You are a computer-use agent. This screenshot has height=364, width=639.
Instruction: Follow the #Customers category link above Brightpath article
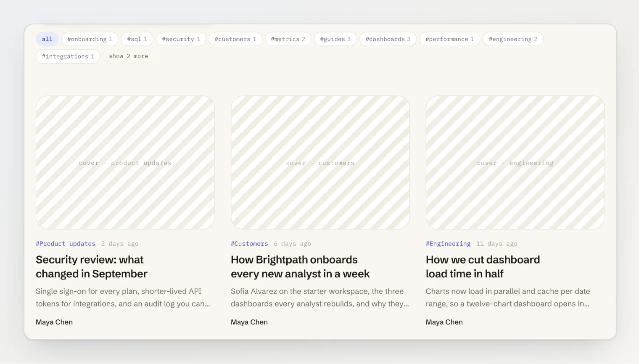point(249,244)
